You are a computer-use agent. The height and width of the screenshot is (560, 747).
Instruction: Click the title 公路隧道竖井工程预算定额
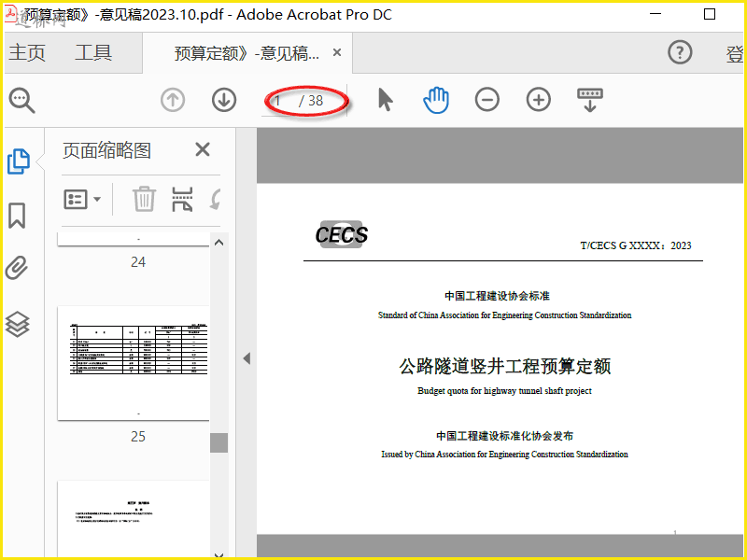(x=504, y=366)
